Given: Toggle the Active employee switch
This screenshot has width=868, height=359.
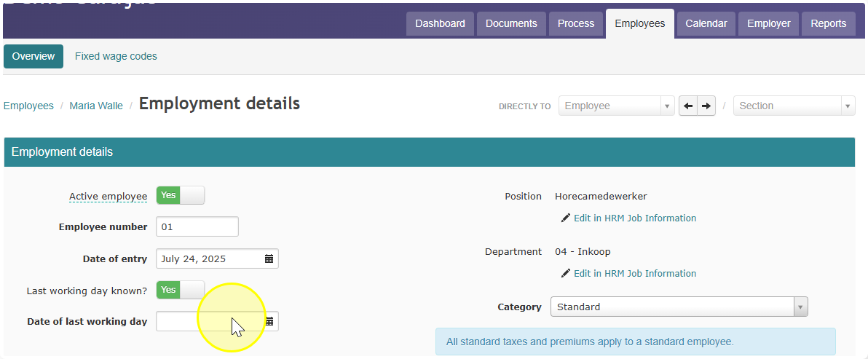Looking at the screenshot, I should 181,195.
